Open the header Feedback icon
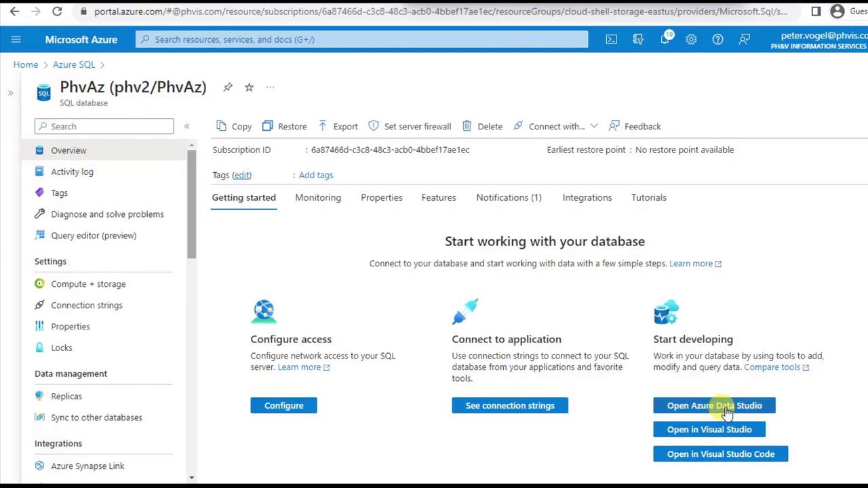The image size is (868, 488). tap(745, 39)
